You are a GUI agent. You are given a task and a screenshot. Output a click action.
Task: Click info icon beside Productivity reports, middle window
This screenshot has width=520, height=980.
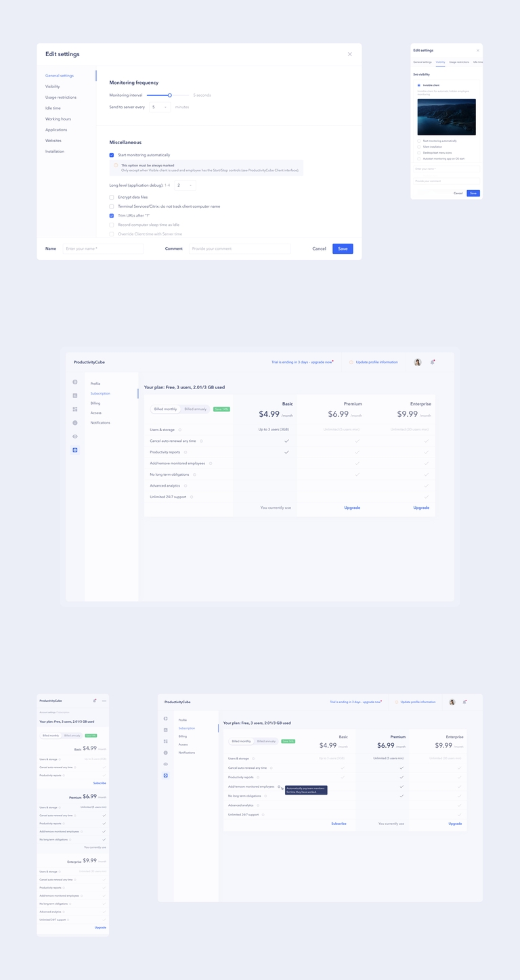(186, 452)
